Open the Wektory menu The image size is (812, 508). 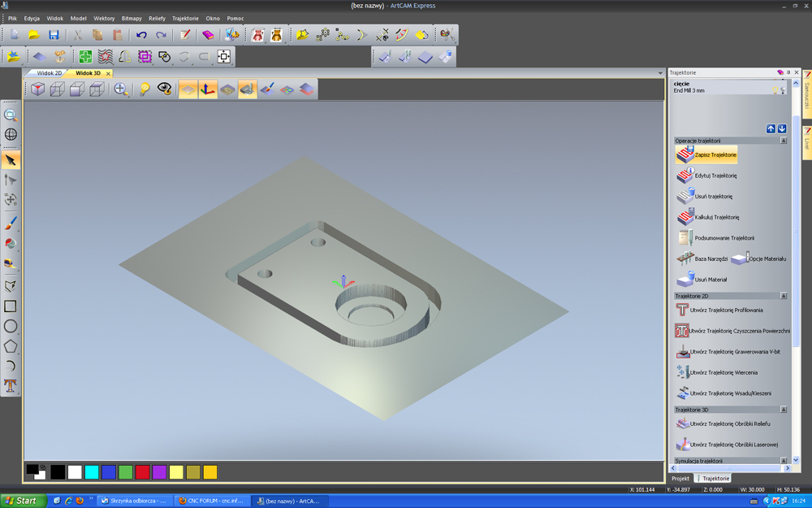click(x=104, y=18)
